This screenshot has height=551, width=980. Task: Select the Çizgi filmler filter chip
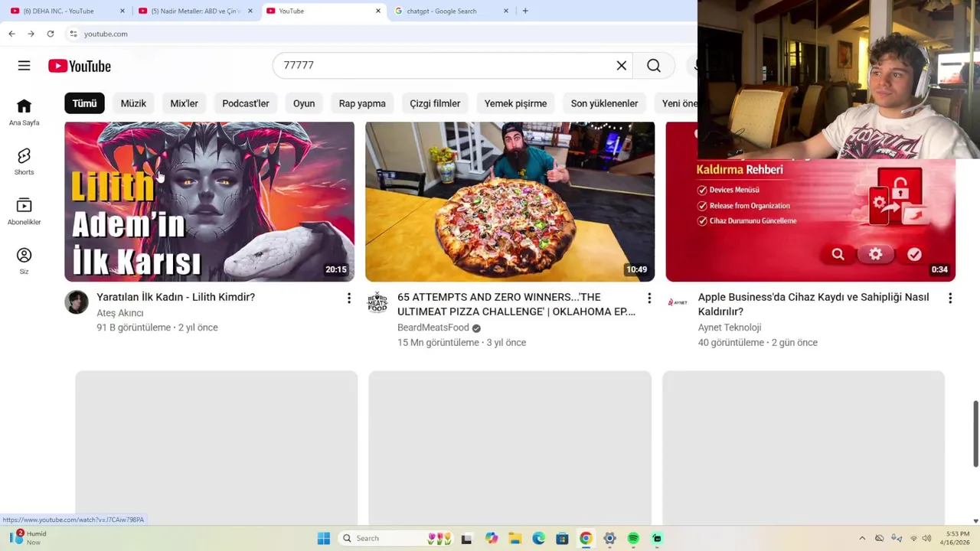pos(435,103)
